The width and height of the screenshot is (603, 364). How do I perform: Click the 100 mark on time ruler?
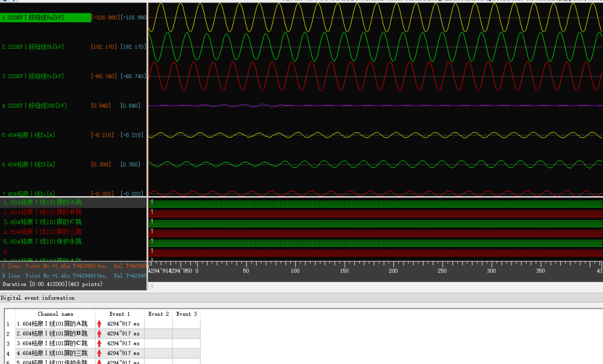[x=295, y=271]
